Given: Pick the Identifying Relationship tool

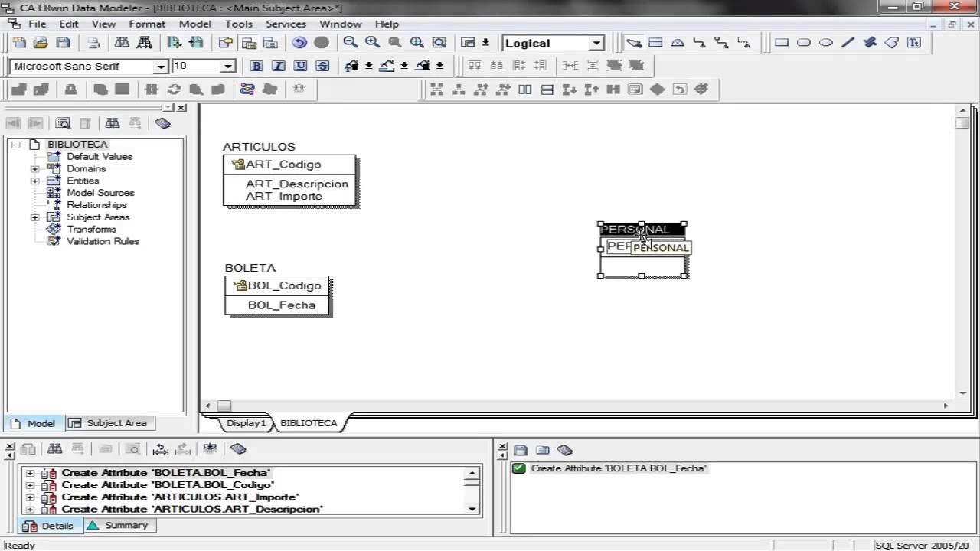Looking at the screenshot, I should tap(700, 43).
